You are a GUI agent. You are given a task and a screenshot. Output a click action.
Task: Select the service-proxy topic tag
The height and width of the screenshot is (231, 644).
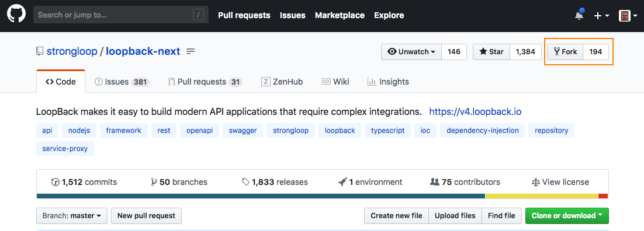65,149
